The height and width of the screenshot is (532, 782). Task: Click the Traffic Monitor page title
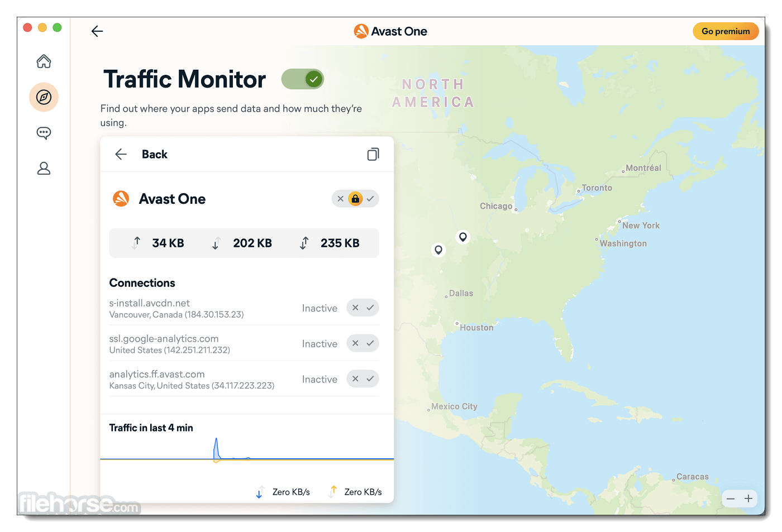click(x=185, y=79)
